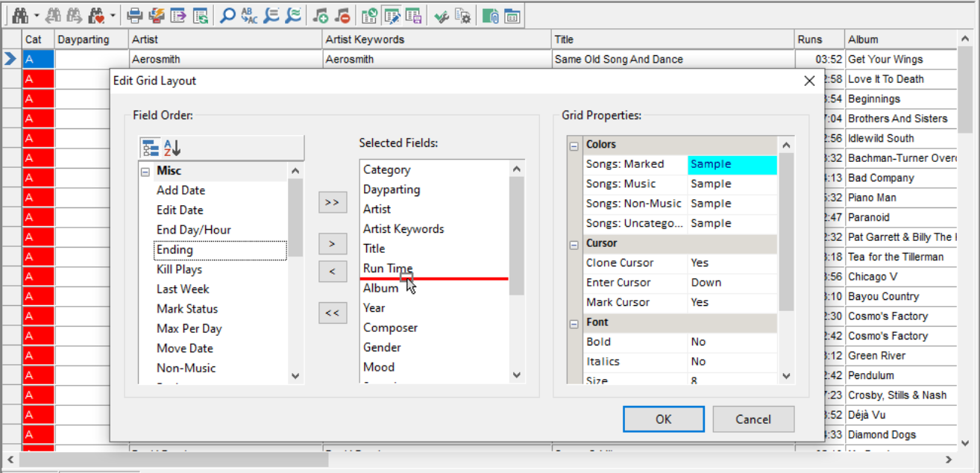Click the add all fields >> button
Screen dimensions: 980x473
click(x=333, y=203)
